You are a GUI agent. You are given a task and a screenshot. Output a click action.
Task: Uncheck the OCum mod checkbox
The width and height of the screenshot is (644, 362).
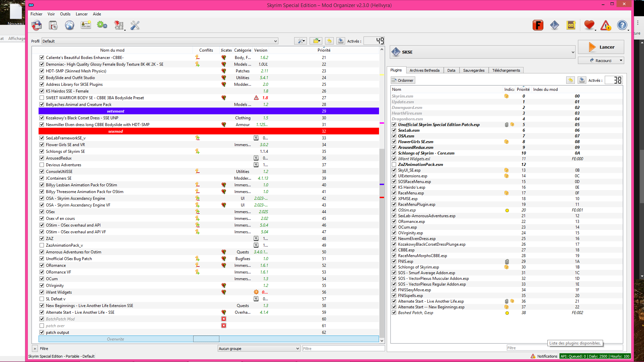(x=42, y=279)
